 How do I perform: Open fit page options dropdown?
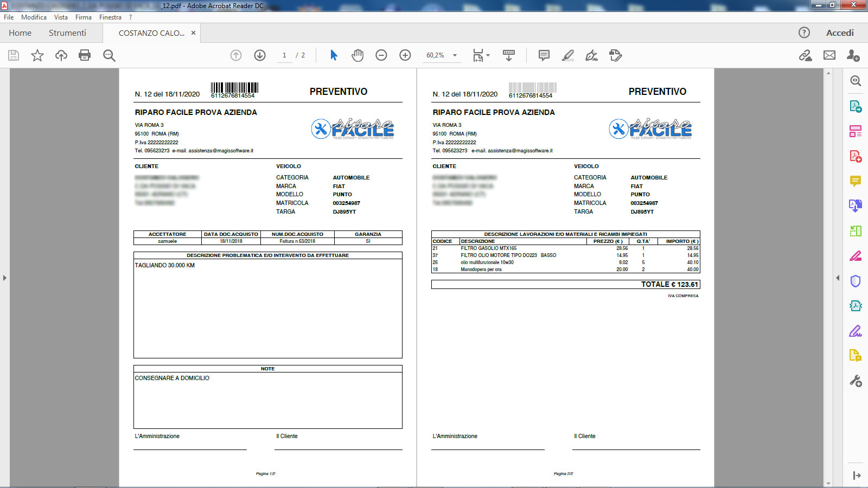pos(481,55)
